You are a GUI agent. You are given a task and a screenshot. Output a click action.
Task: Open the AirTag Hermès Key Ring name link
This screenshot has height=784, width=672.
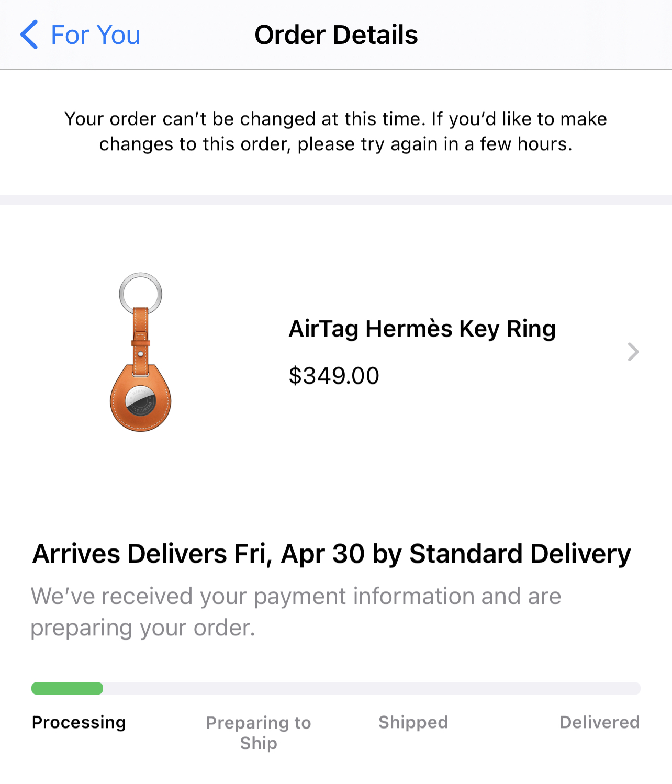(x=422, y=329)
